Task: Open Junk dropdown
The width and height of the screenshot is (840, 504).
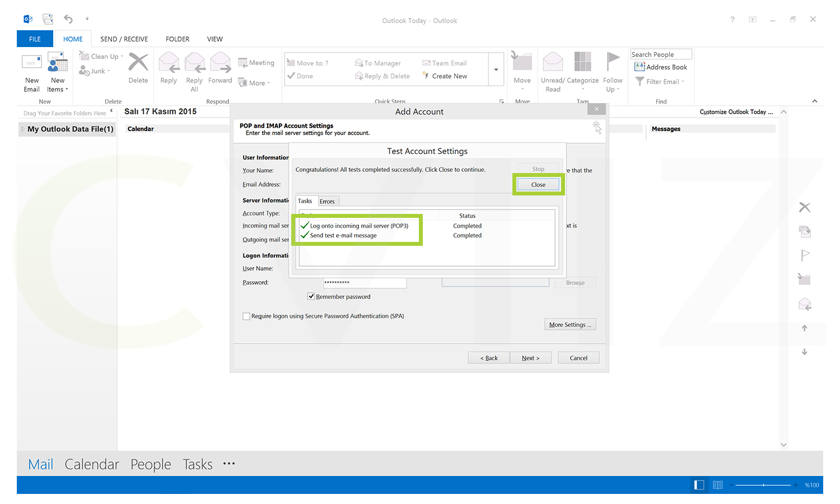Action: point(95,71)
